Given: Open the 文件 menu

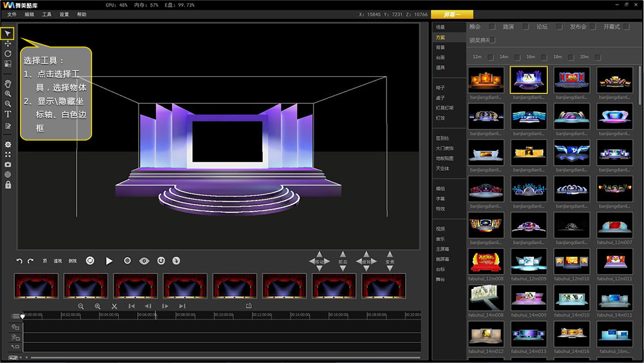Looking at the screenshot, I should (12, 14).
